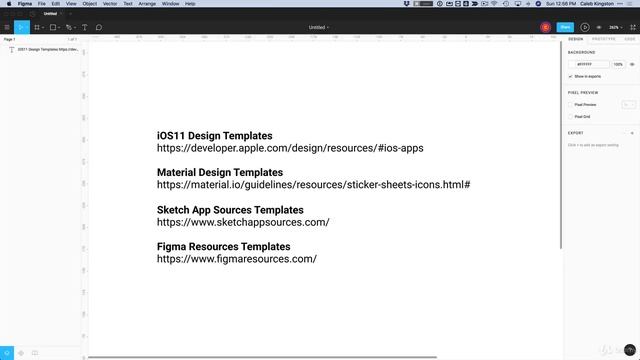This screenshot has width=640, height=360.
Task: Open the File menu
Action: click(42, 4)
